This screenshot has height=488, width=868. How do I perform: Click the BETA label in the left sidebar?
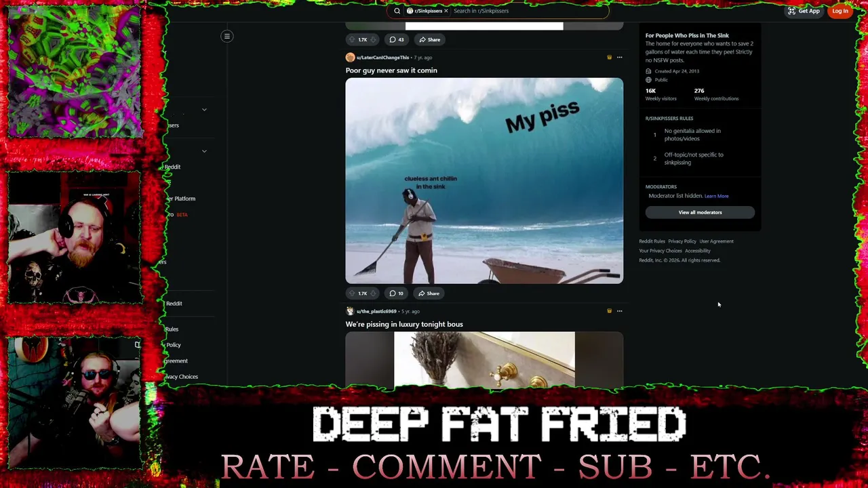(182, 215)
